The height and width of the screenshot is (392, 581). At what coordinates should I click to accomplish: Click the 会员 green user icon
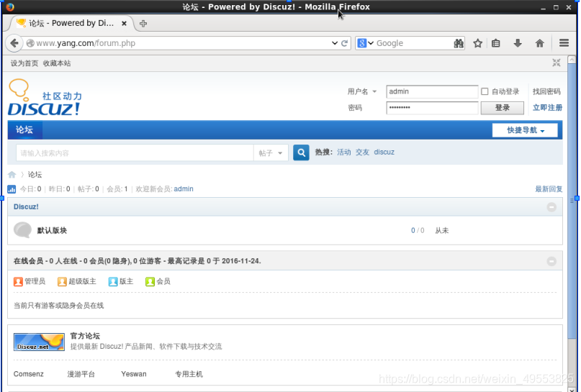click(150, 282)
